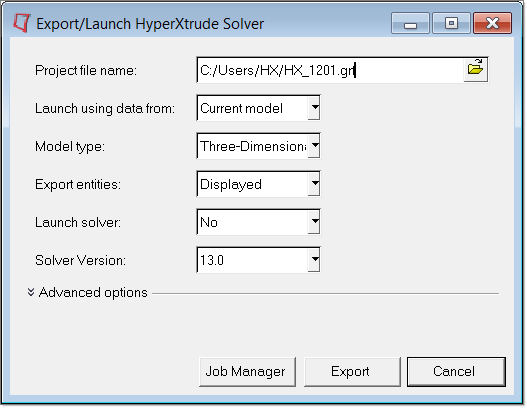The image size is (527, 408).
Task: Close the dialog with the red X
Action: pos(492,23)
